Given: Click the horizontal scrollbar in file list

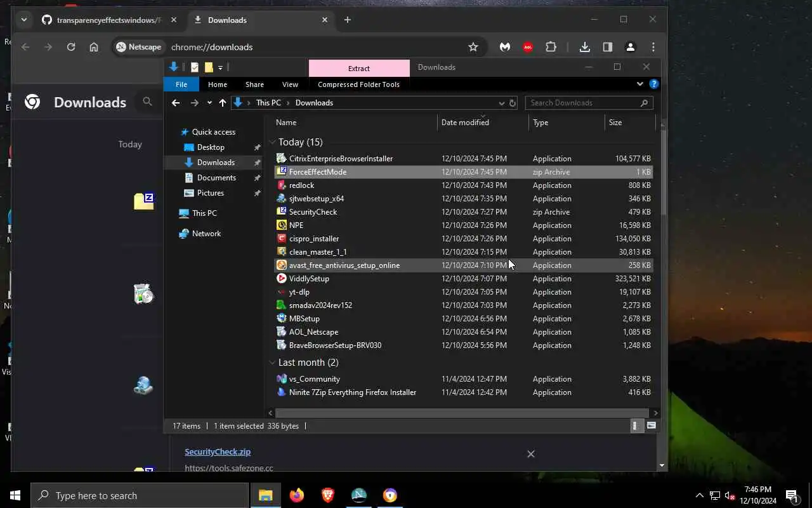Looking at the screenshot, I should click(x=461, y=413).
